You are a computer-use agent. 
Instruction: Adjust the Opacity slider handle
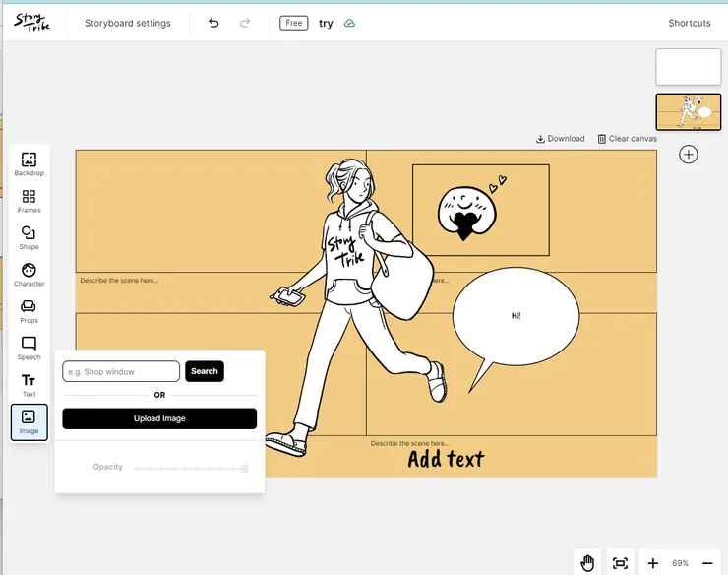[244, 469]
